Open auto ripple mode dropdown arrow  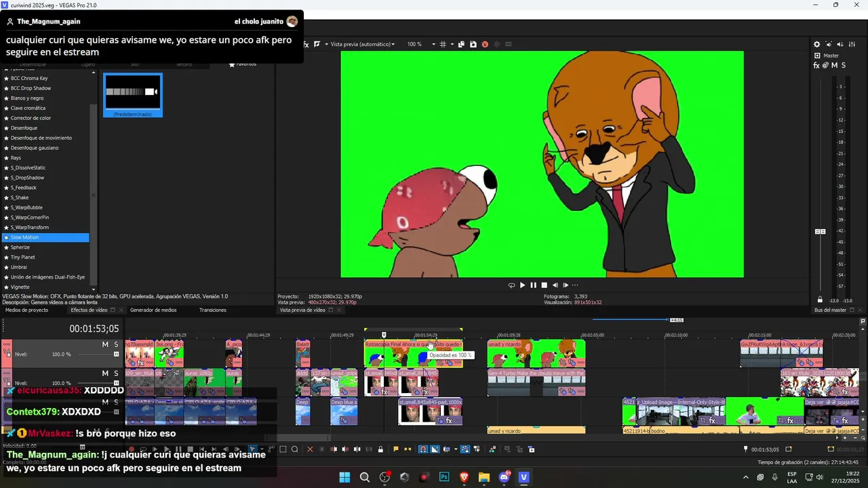click(456, 449)
